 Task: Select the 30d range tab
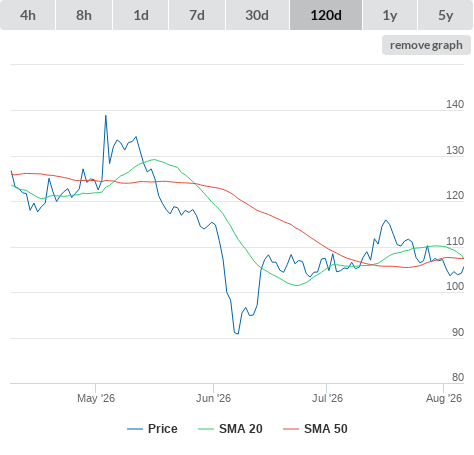257,15
